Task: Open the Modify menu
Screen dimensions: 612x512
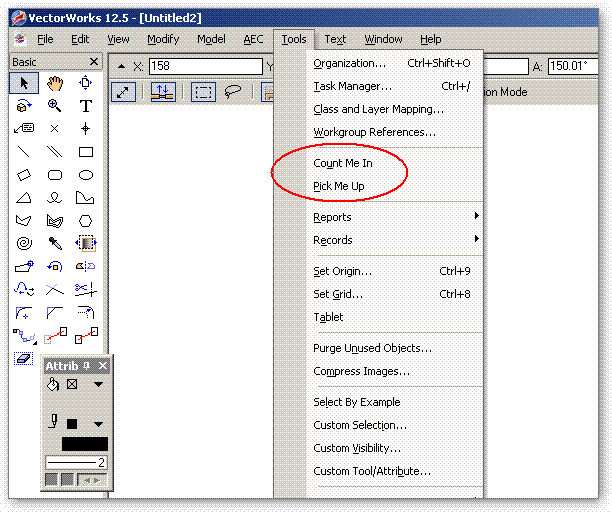Action: coord(163,39)
